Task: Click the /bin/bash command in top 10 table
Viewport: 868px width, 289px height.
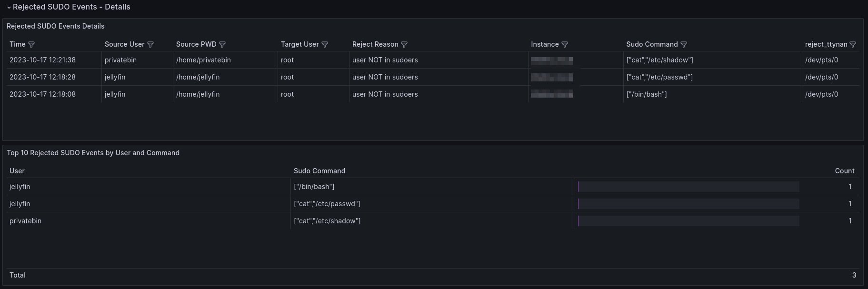Action: (314, 187)
